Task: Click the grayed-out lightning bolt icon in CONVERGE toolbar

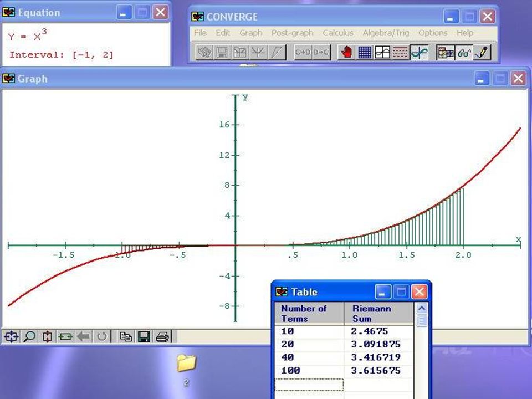Action: (276, 53)
